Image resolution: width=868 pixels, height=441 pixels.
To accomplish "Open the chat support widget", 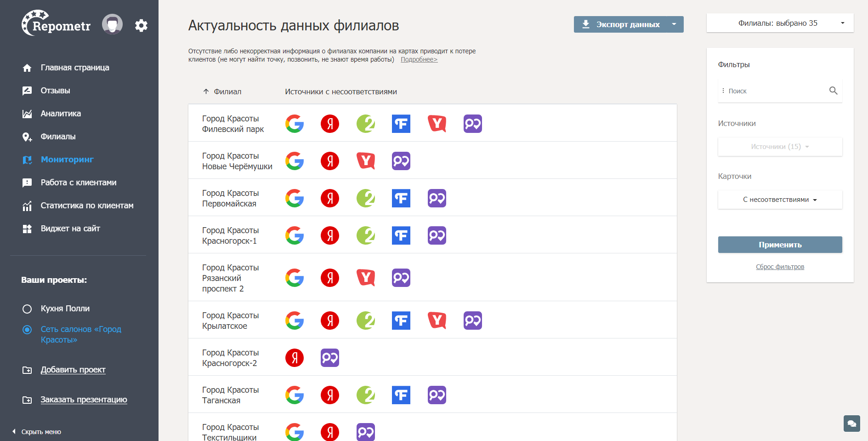I will 851,424.
